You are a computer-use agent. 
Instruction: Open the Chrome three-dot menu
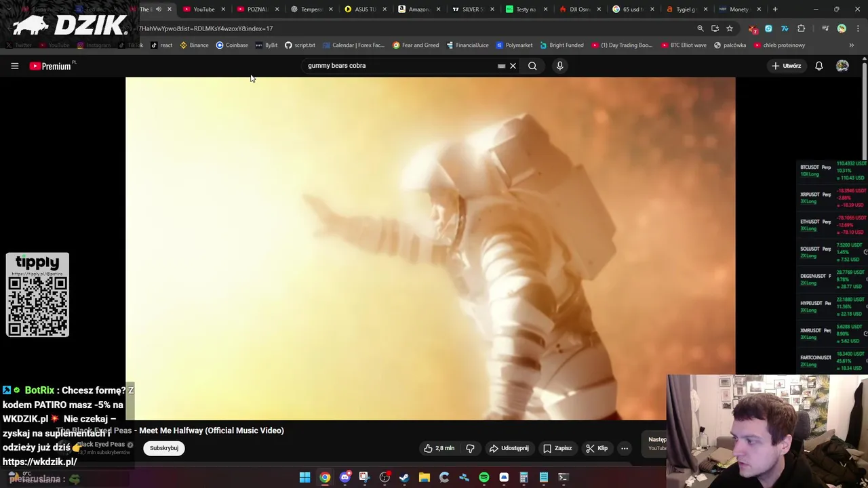point(858,28)
